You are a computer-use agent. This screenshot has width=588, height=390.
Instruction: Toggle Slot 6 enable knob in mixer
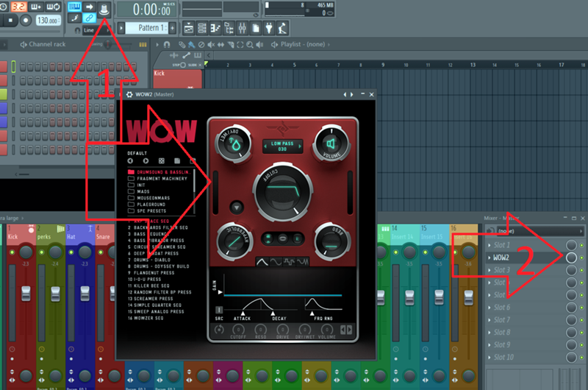(x=571, y=308)
